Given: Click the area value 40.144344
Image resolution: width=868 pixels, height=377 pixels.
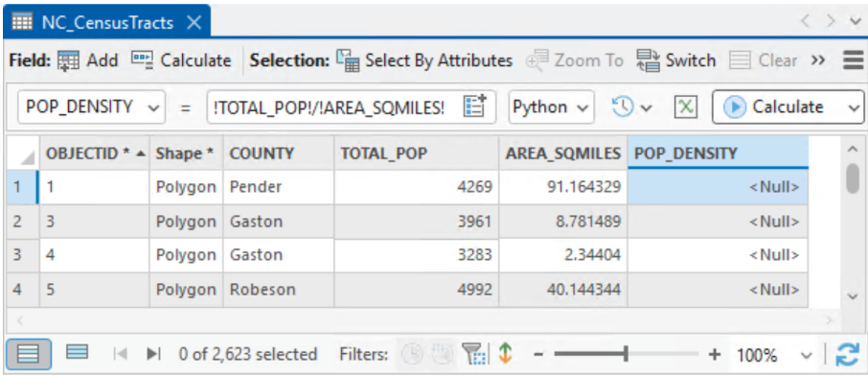Looking at the screenshot, I should pos(563,290).
